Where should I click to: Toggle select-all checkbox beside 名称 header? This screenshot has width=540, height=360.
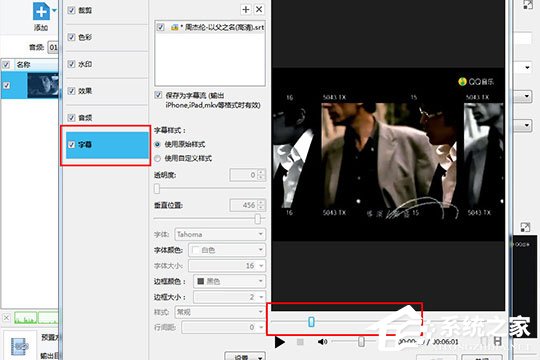[6, 64]
